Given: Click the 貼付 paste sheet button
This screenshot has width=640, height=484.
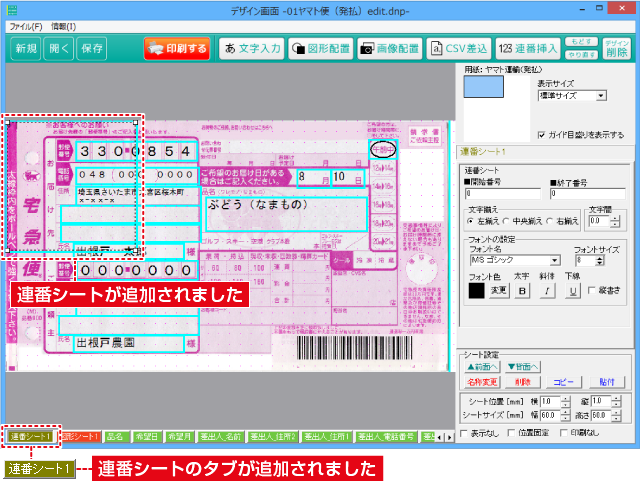Looking at the screenshot, I should (x=607, y=382).
